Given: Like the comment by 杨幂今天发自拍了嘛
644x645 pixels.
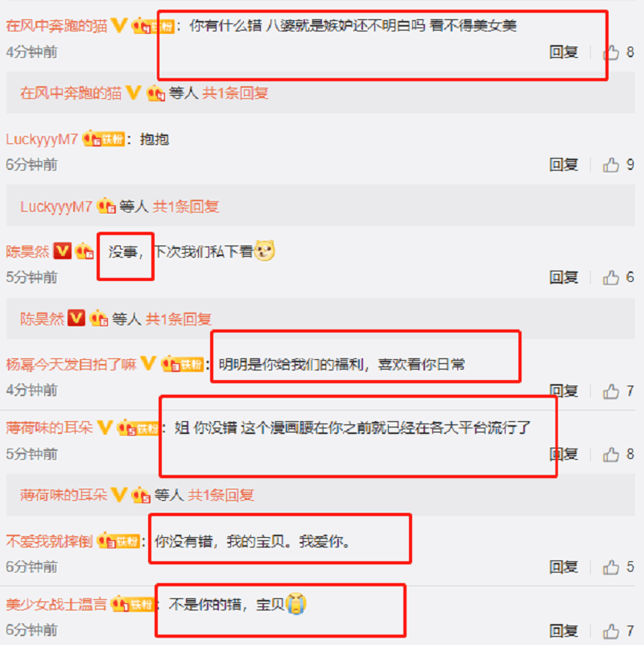Looking at the screenshot, I should pos(611,391).
